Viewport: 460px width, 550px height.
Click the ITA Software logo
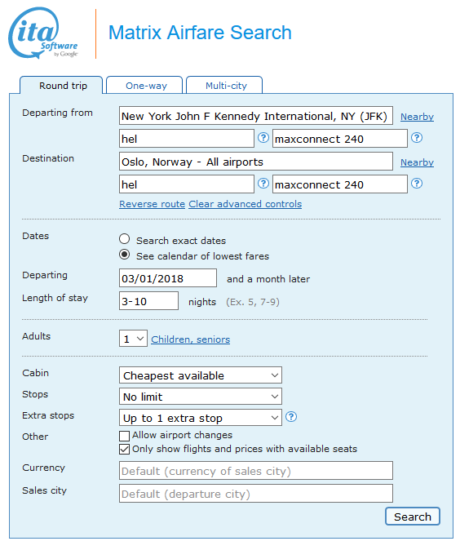click(x=42, y=33)
